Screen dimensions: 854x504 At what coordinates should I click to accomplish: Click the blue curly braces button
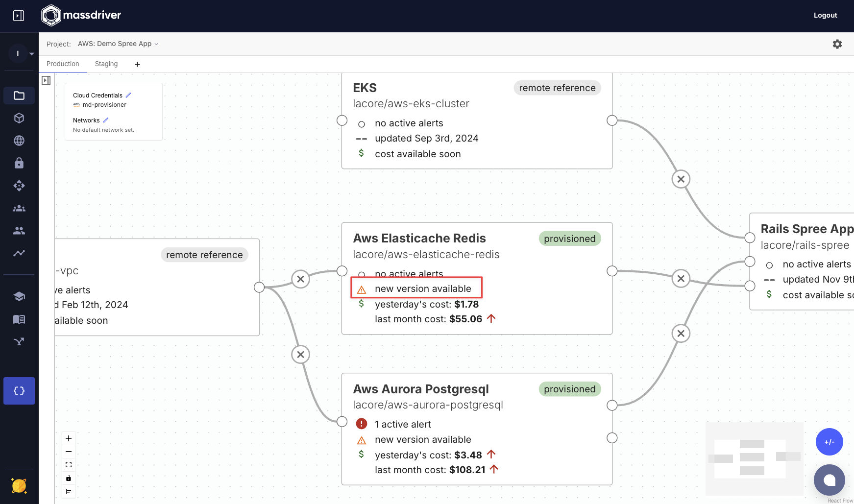point(19,391)
